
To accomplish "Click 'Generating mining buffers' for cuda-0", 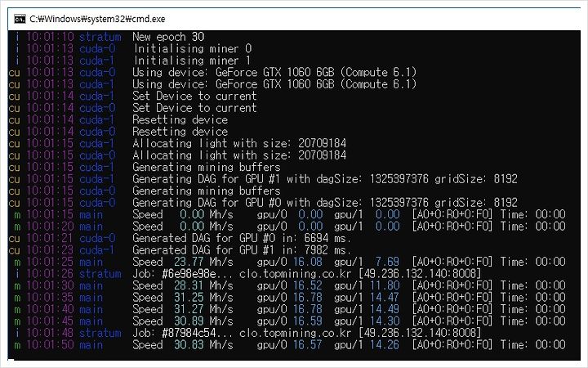I will click(x=207, y=191).
